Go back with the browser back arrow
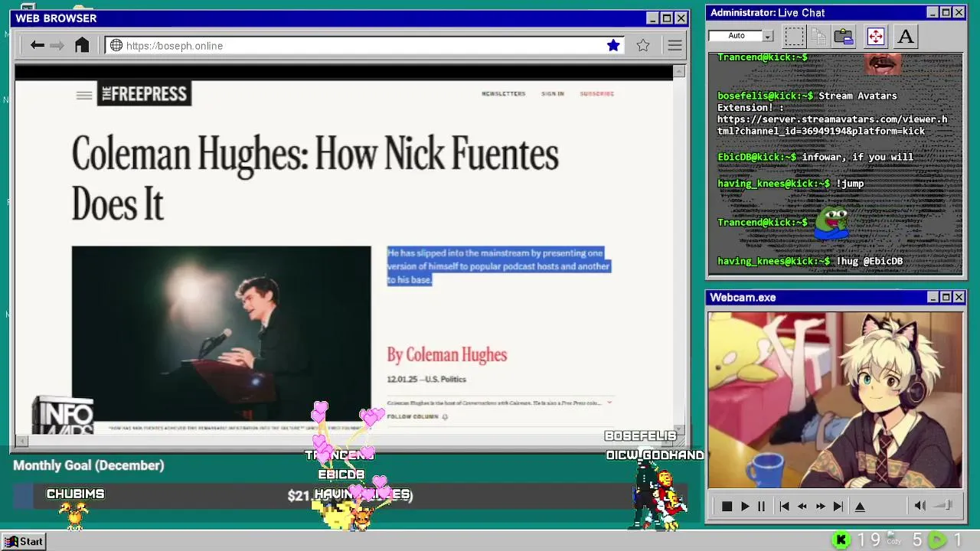 37,45
